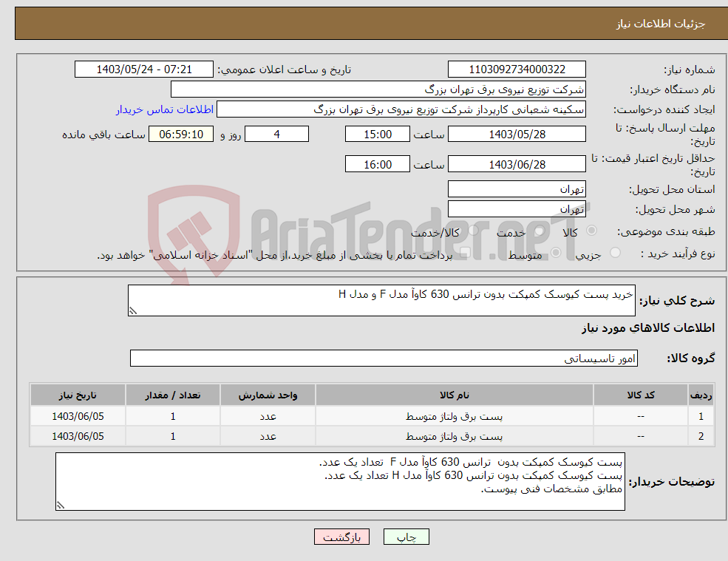Image resolution: width=728 pixels, height=561 pixels.
Task: Click date 1403/06/05 in row 2
Action: tap(78, 437)
